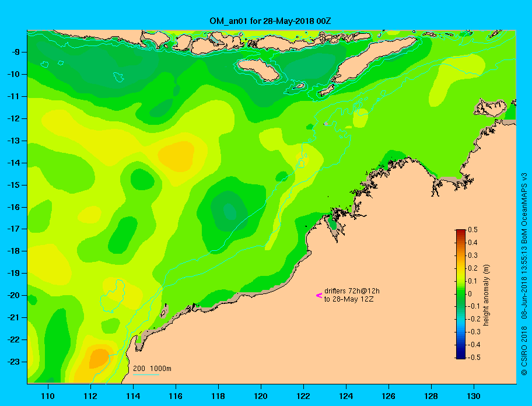Click latitude axis label -14
This screenshot has height=406, width=532.
(x=14, y=163)
